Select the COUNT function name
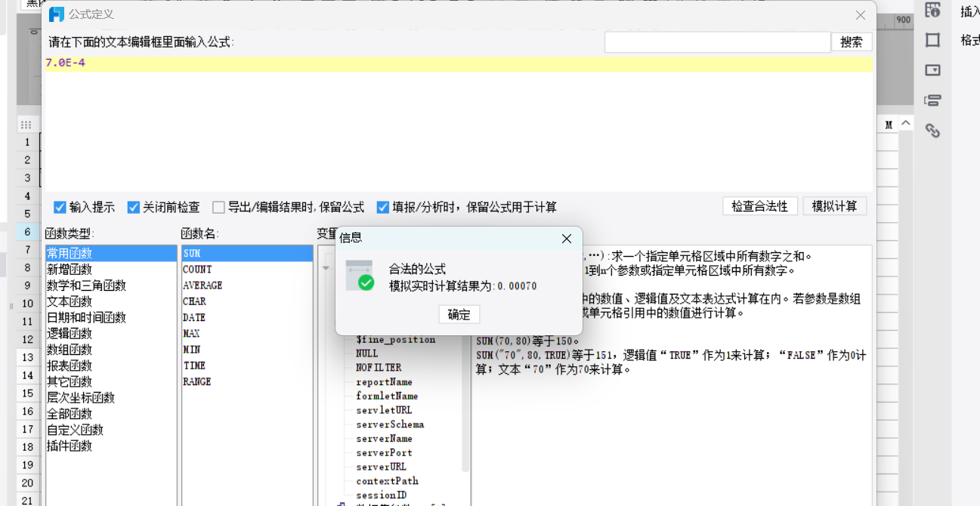Viewport: 980px width, 506px height. pos(197,270)
